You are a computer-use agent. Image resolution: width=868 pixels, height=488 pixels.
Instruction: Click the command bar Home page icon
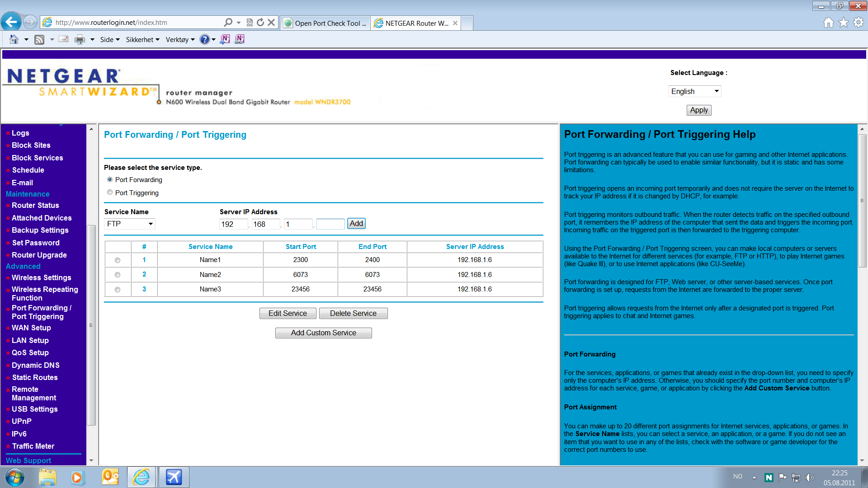[x=14, y=39]
